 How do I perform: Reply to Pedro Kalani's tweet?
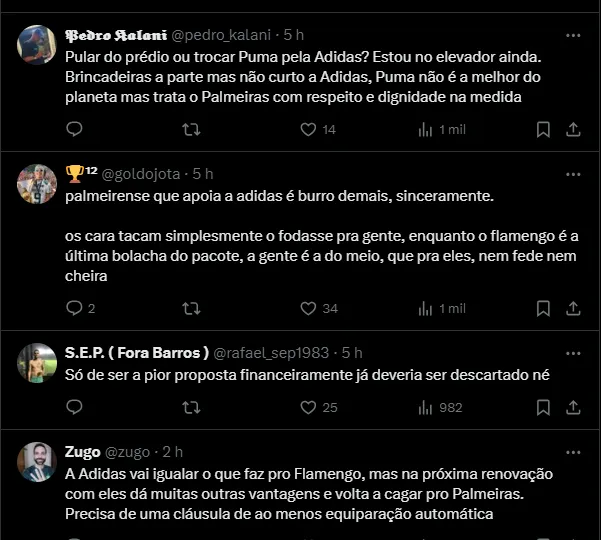click(74, 129)
